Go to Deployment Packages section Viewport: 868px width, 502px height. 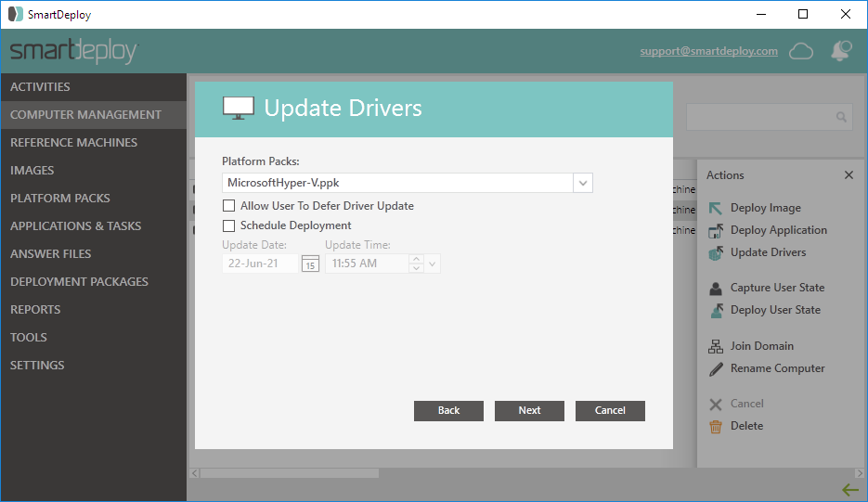[x=94, y=282]
